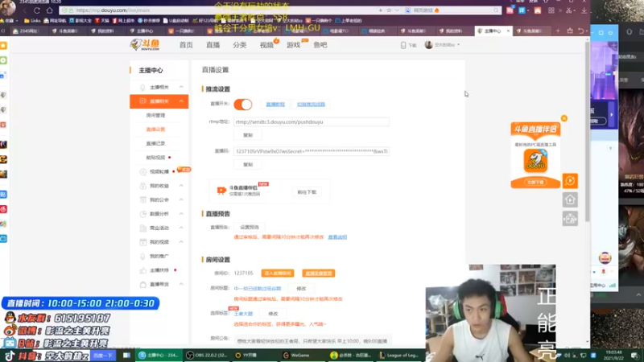Click the 设置预告 button
644x362 pixels.
(x=250, y=227)
